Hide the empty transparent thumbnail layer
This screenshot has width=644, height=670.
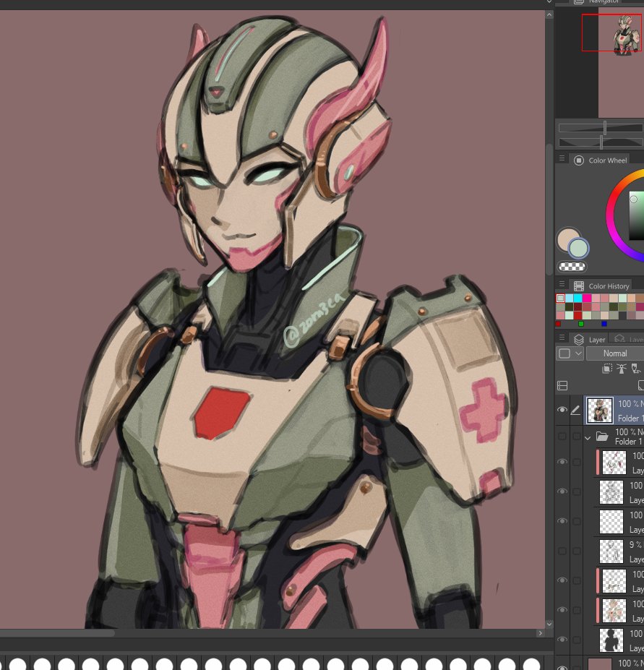pos(562,521)
